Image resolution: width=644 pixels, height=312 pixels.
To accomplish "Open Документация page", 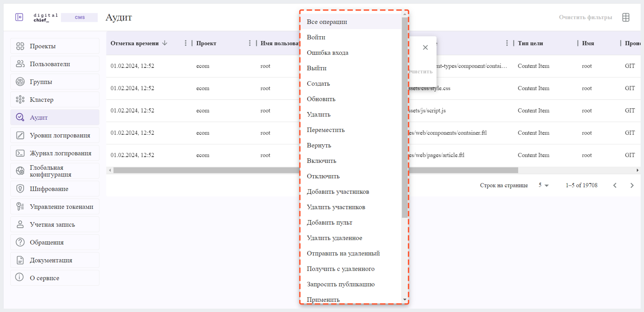I will [x=55, y=260].
